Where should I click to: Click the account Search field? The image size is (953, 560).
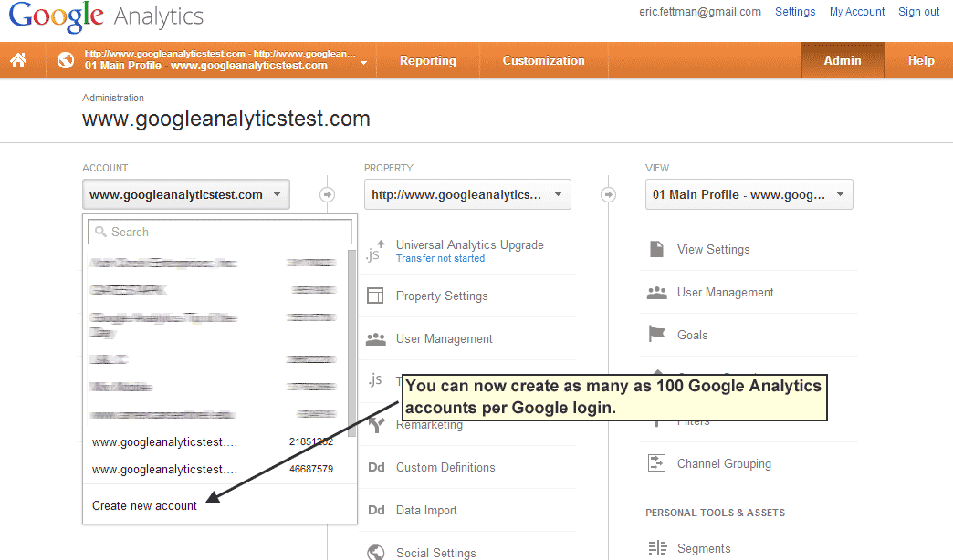(220, 232)
